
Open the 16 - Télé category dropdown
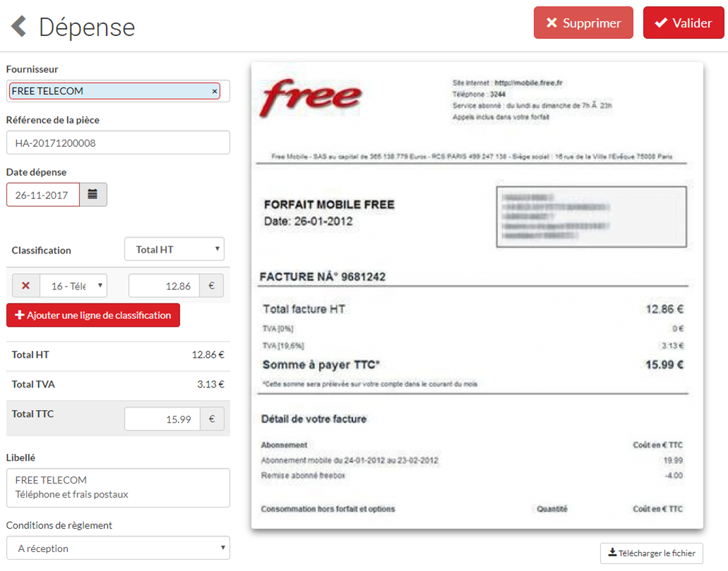73,286
